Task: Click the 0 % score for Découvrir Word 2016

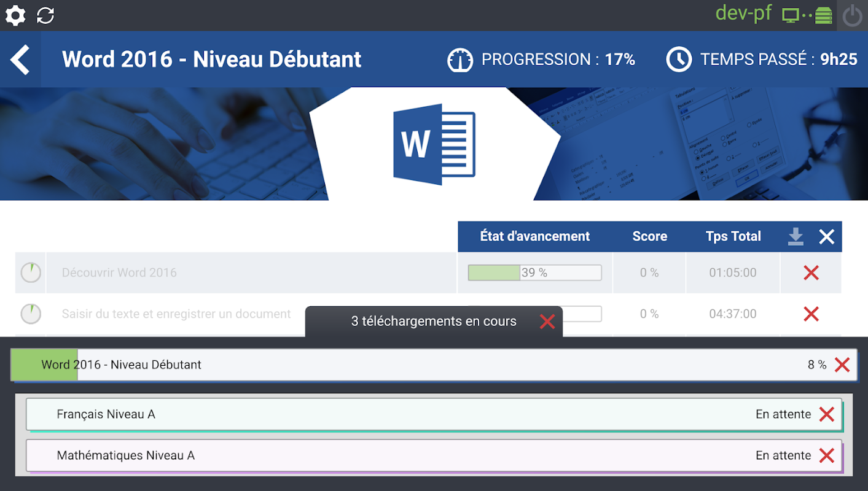Action: pyautogui.click(x=649, y=273)
